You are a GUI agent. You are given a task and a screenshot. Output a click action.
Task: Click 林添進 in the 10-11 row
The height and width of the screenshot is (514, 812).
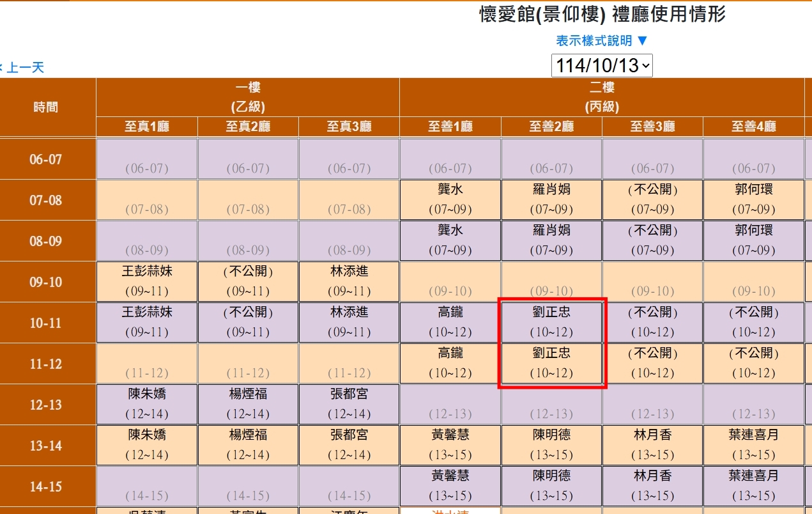349,313
